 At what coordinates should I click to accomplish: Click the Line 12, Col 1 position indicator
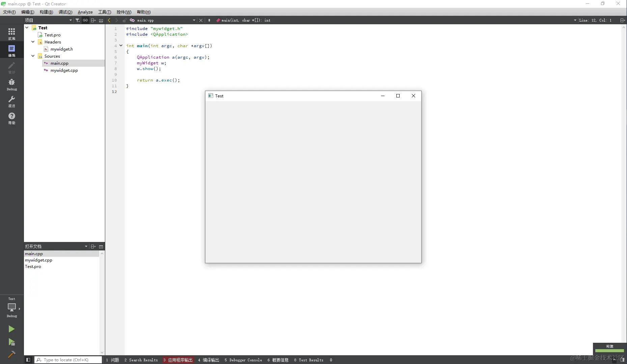(595, 20)
